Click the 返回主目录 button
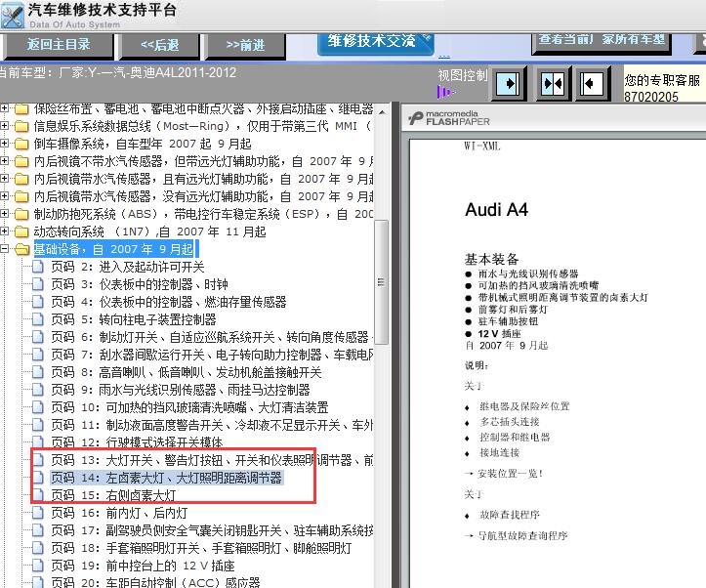The width and height of the screenshot is (706, 588). point(59,45)
